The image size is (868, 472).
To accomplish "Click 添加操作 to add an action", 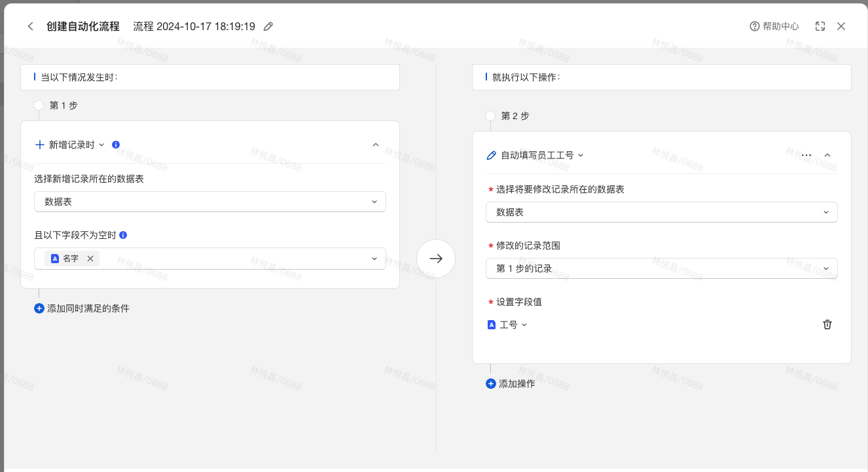I will (511, 384).
